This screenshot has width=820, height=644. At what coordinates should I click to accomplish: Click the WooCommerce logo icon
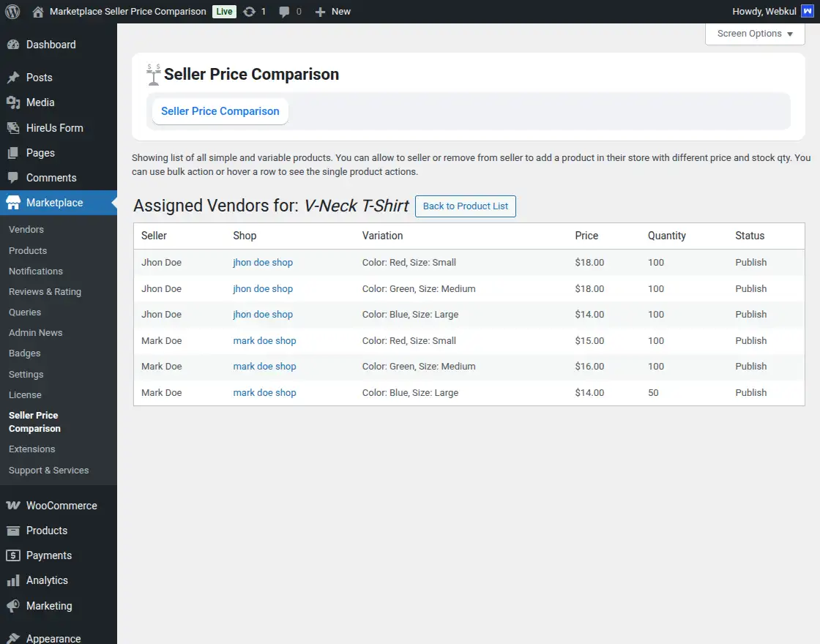tap(13, 506)
